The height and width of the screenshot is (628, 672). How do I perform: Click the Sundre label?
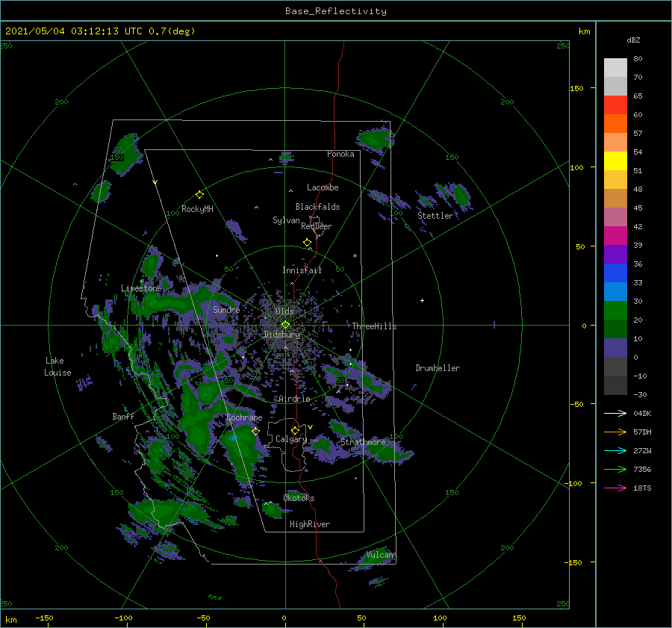(226, 309)
